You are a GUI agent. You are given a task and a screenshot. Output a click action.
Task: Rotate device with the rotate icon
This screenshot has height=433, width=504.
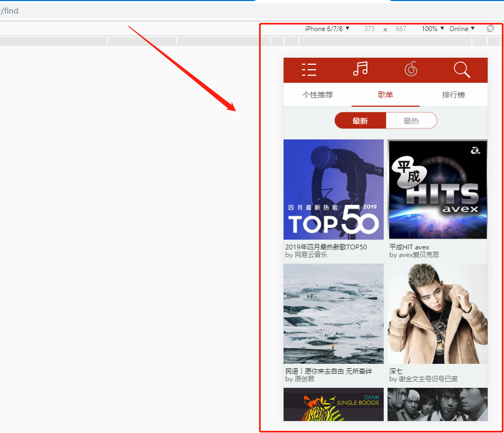490,28
